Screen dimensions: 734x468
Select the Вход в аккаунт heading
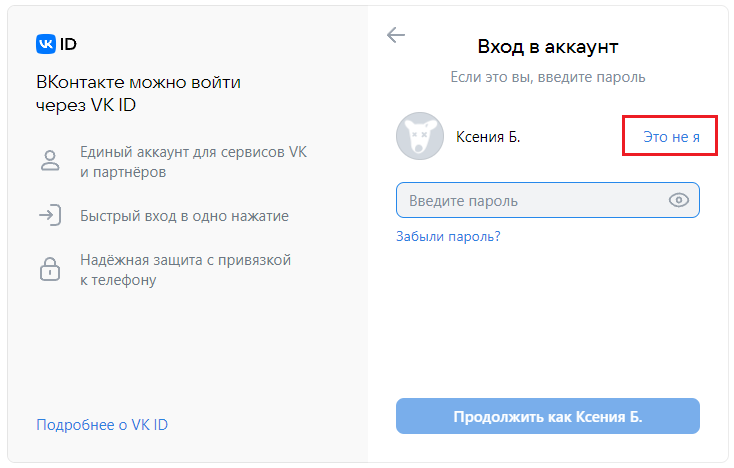tap(548, 47)
